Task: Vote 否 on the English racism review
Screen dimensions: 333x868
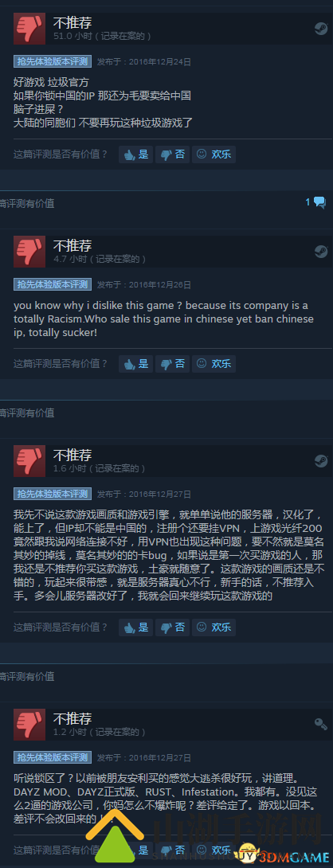Action: (x=172, y=364)
